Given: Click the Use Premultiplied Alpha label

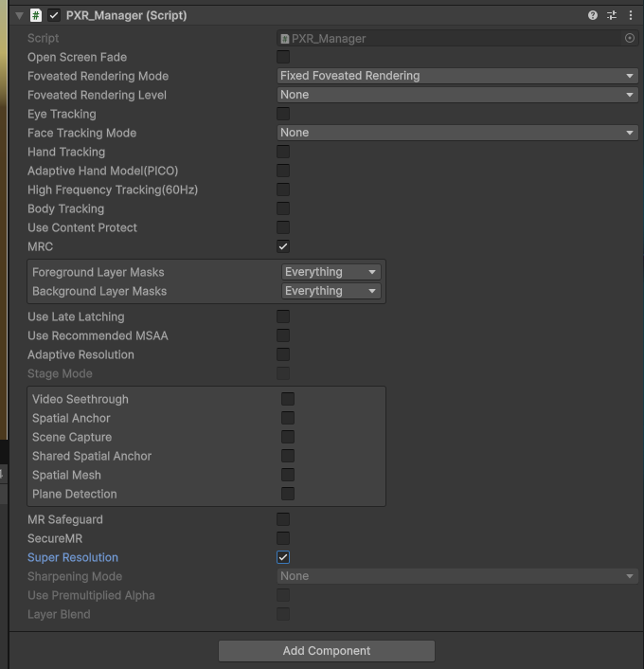Looking at the screenshot, I should point(91,595).
